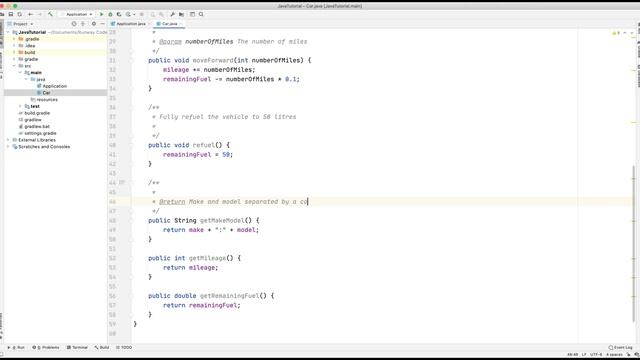
Task: Expand External Libraries node
Action: point(8,140)
